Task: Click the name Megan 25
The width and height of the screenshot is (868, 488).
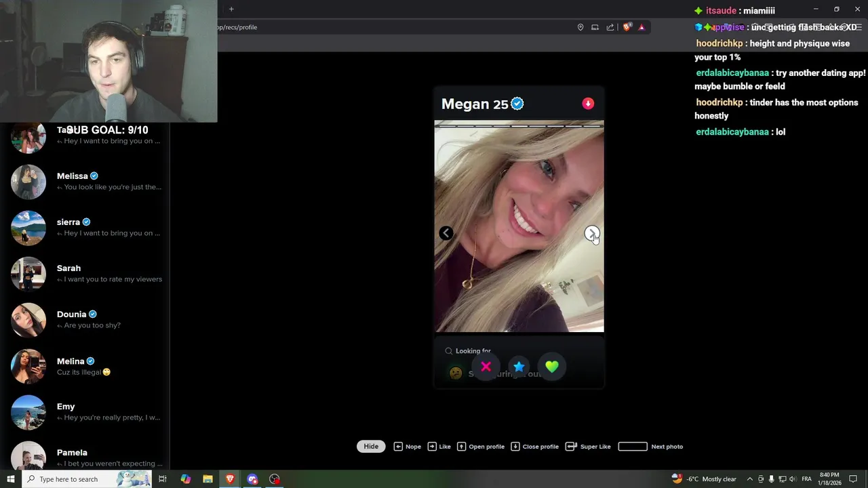Action: click(475, 104)
